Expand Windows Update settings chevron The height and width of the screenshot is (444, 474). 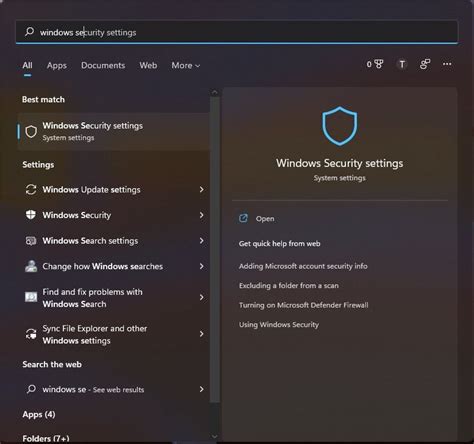click(x=201, y=190)
